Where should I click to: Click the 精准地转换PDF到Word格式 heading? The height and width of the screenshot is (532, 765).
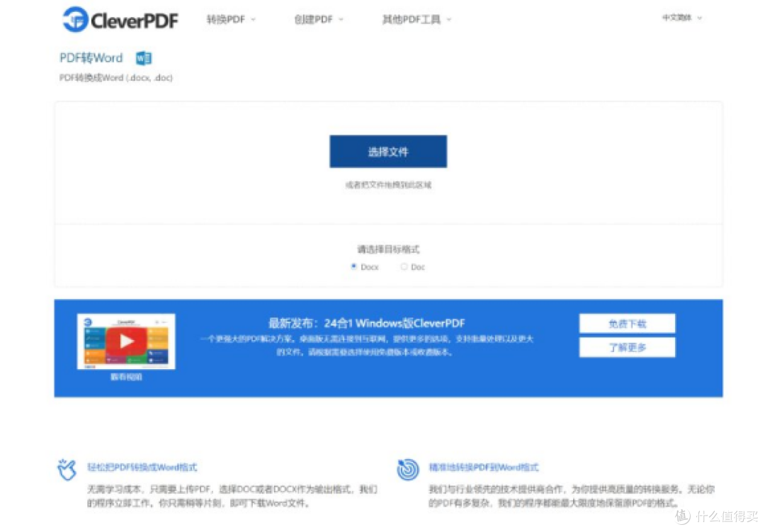[484, 467]
